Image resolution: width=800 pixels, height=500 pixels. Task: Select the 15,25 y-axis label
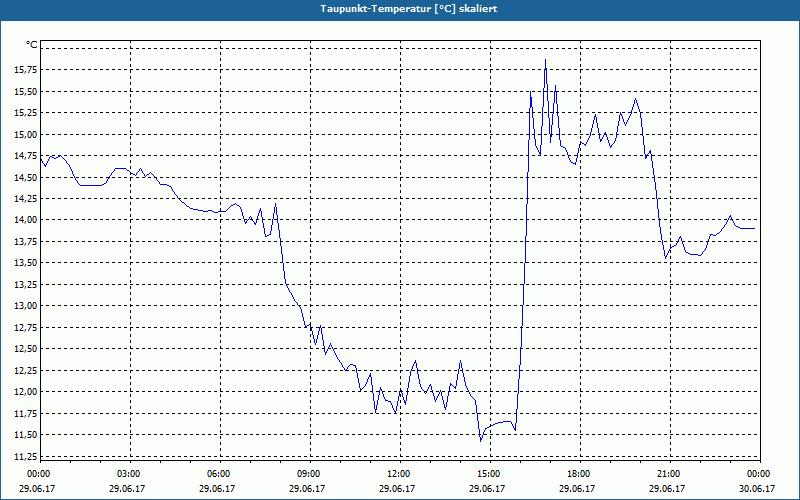click(x=26, y=113)
